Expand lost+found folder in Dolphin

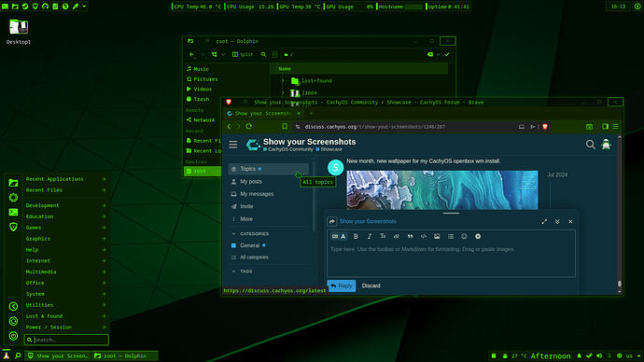(x=283, y=81)
